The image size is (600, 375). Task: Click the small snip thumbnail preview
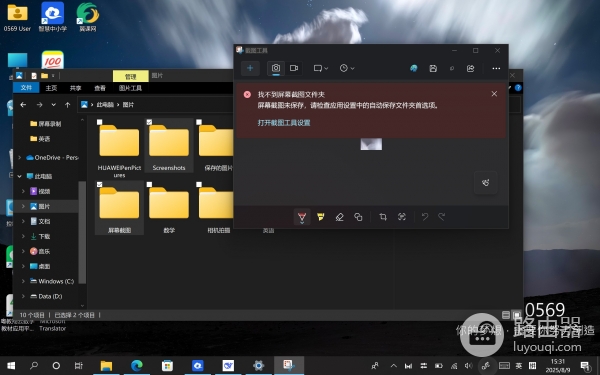click(371, 144)
